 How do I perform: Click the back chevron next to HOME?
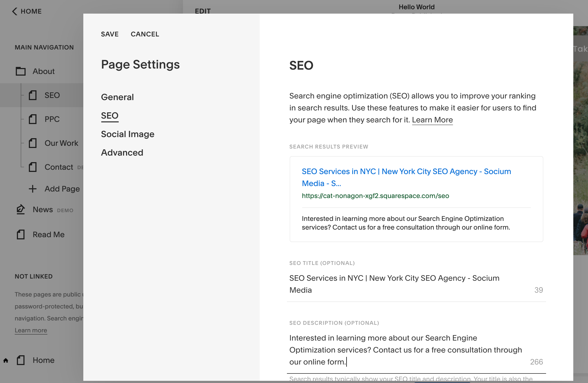pyautogui.click(x=15, y=11)
